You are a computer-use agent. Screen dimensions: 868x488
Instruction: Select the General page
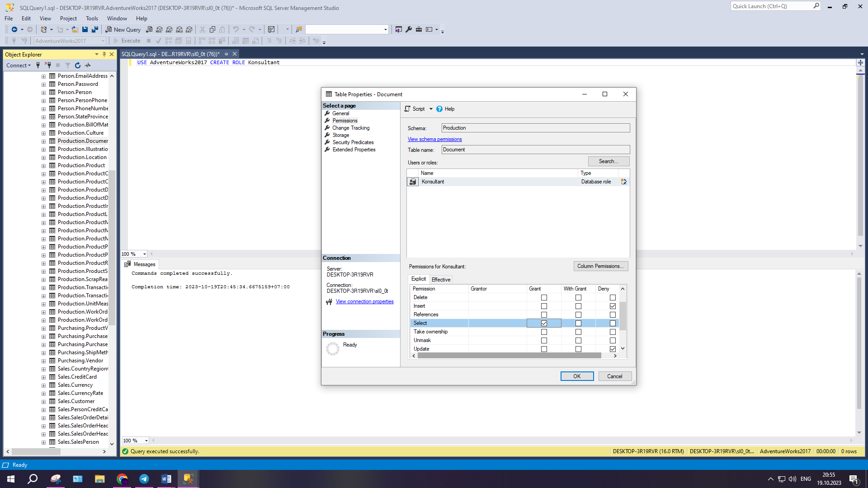pyautogui.click(x=341, y=113)
